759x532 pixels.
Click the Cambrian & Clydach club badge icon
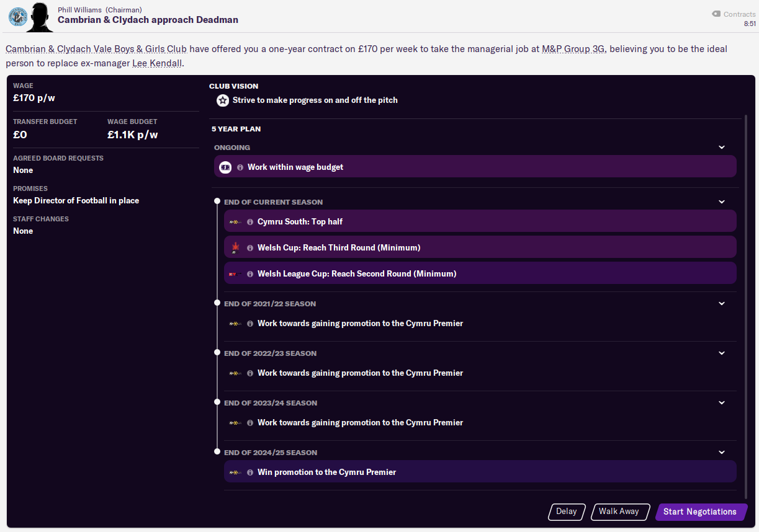pos(17,16)
